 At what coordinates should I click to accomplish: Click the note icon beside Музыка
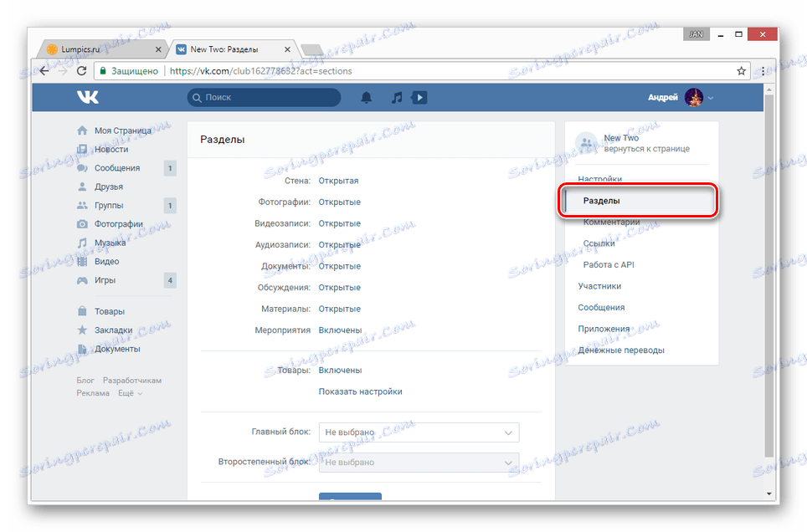pyautogui.click(x=82, y=243)
